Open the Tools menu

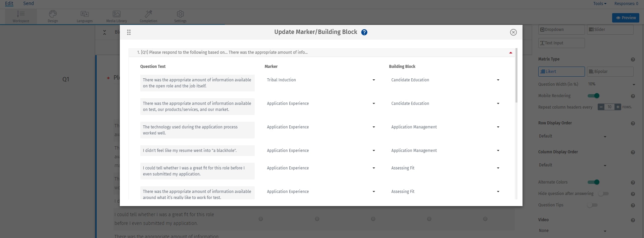600,4
